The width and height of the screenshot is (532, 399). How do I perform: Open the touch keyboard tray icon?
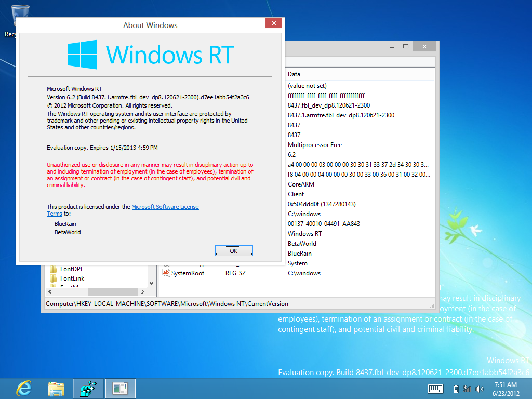tap(436, 389)
